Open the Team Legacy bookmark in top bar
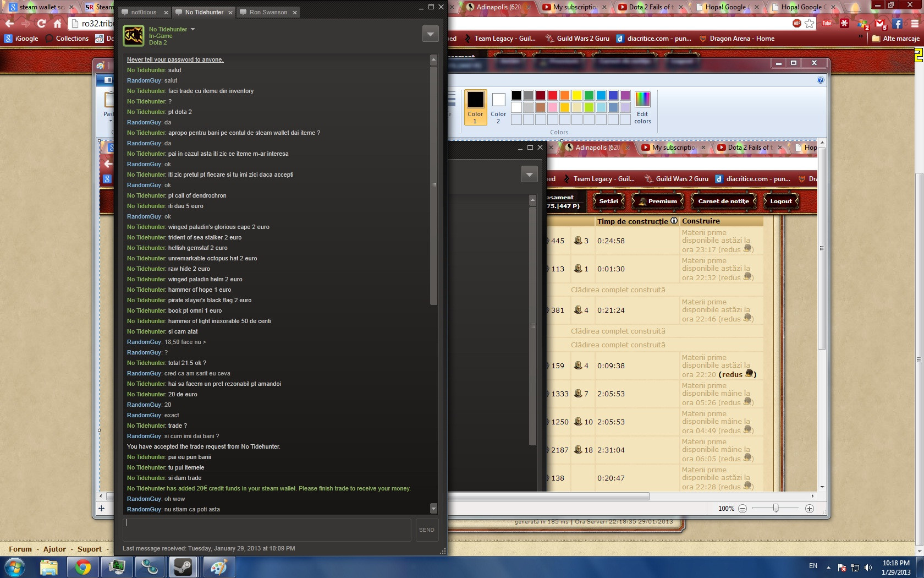Screen dimensions: 924x578 (500, 39)
